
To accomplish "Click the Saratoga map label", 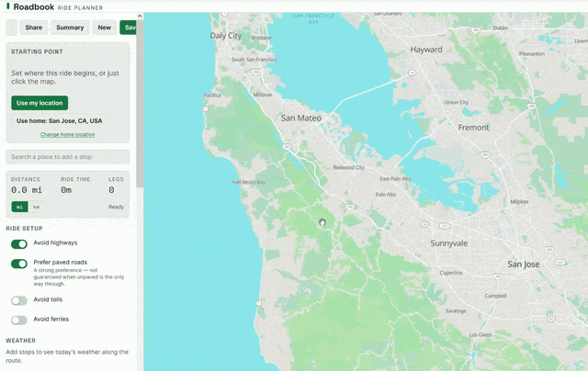I will 456,310.
